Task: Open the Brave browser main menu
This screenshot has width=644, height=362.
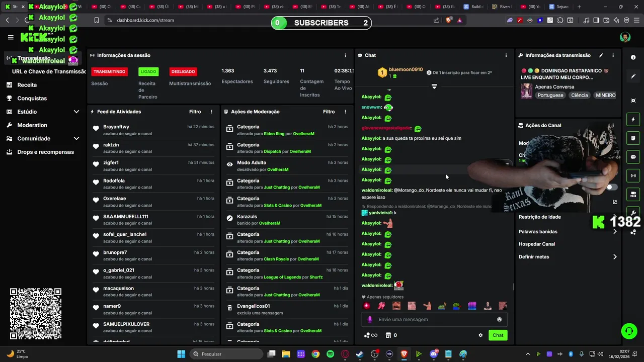Action: [x=636, y=20]
